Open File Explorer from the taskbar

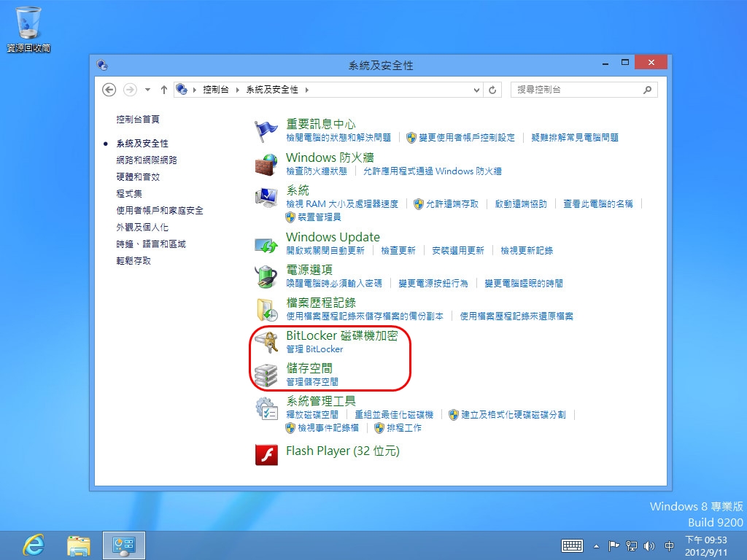click(x=79, y=545)
